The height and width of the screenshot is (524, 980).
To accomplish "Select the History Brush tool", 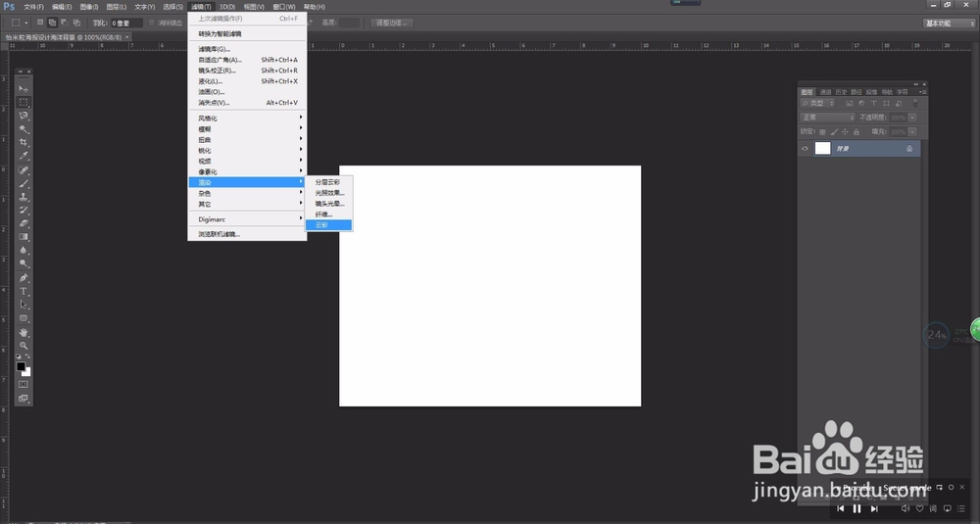I will [x=24, y=211].
